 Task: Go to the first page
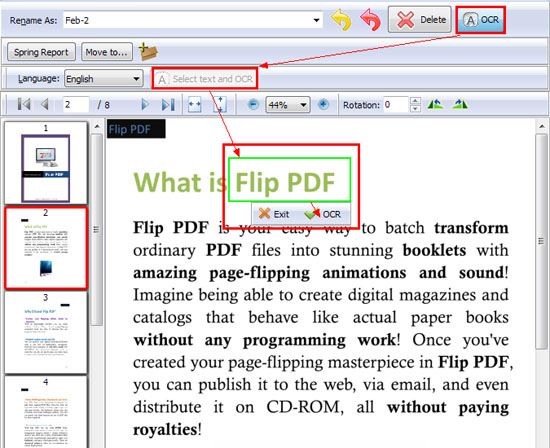pyautogui.click(x=24, y=105)
